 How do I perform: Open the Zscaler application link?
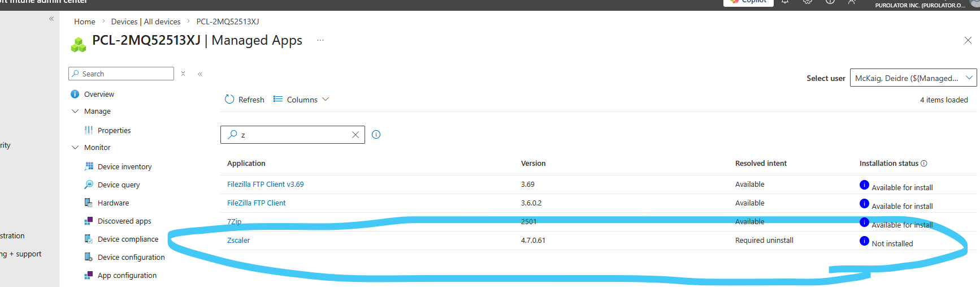[239, 241]
